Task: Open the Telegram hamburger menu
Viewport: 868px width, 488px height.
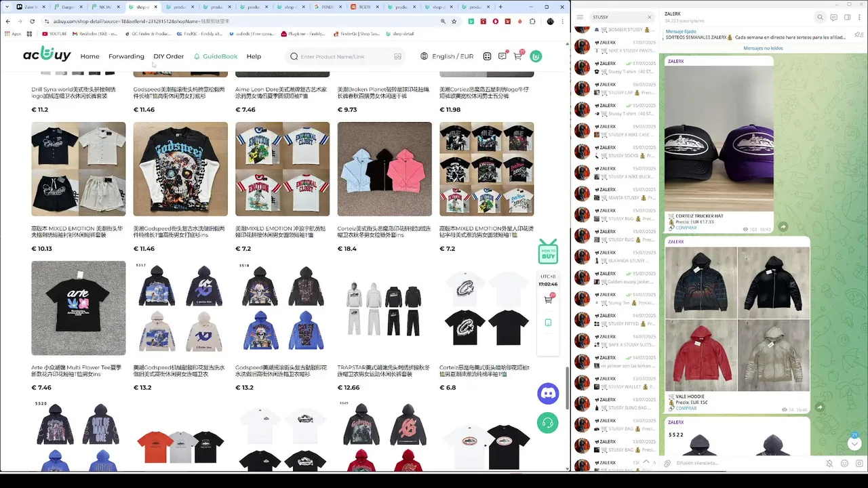Action: [580, 17]
